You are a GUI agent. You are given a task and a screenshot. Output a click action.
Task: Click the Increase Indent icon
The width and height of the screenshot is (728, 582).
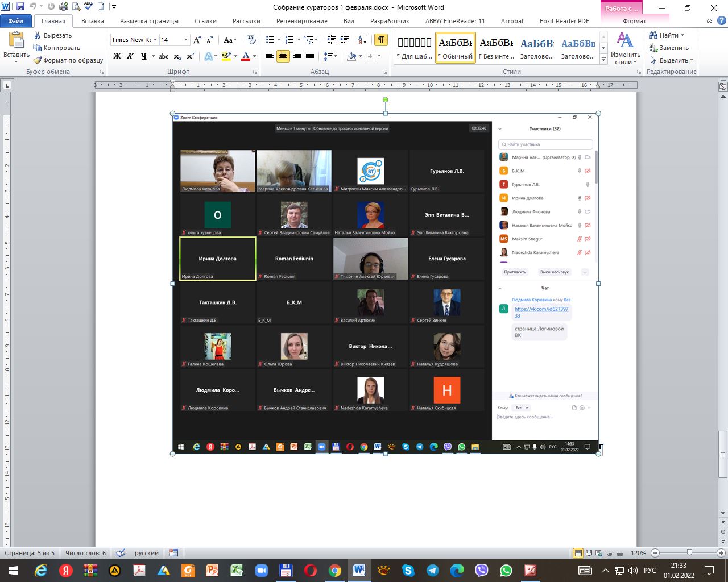(345, 40)
